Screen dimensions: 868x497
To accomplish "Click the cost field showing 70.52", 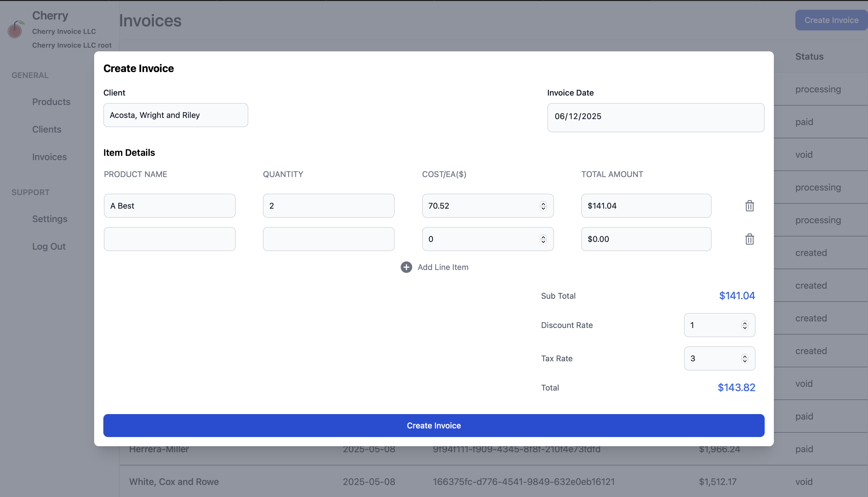I will (x=488, y=206).
